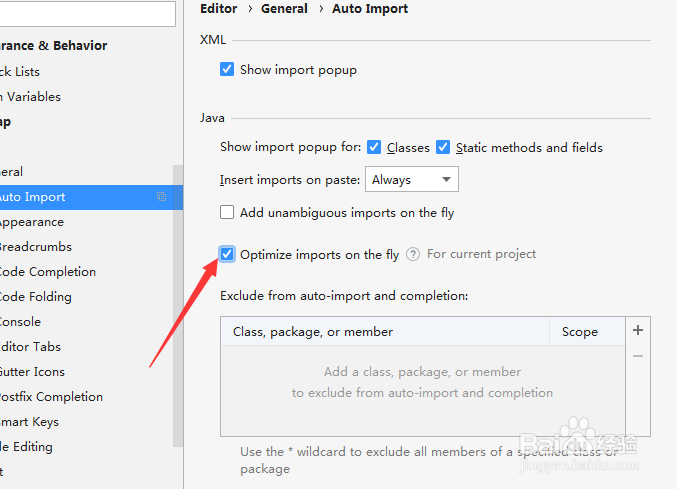This screenshot has height=489, width=677.
Task: Click the minus icon to remove exclusion
Action: tap(638, 356)
